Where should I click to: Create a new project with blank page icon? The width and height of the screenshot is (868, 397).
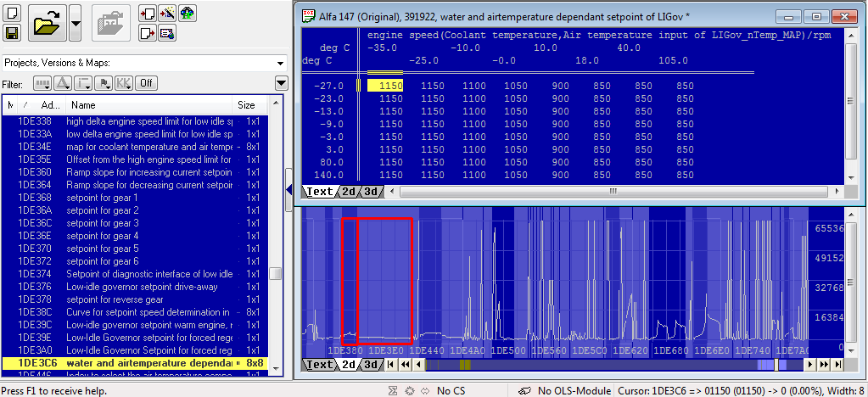pos(12,13)
